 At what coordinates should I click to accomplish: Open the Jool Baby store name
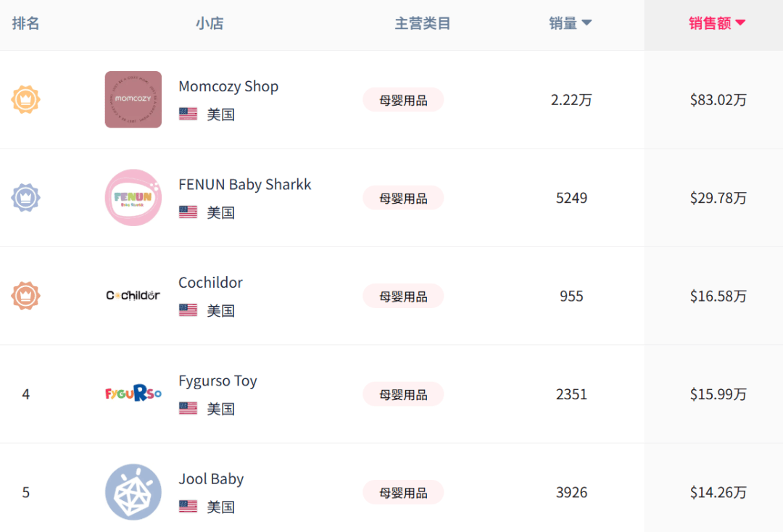coord(211,478)
